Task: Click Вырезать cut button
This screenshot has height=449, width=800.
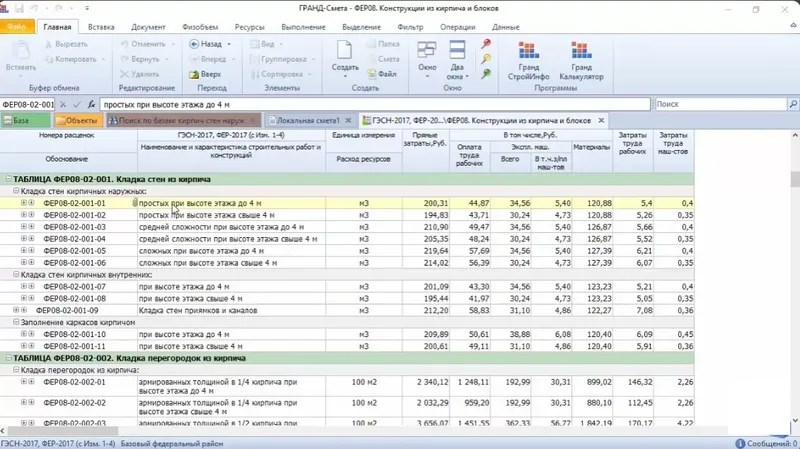Action: tap(66, 44)
